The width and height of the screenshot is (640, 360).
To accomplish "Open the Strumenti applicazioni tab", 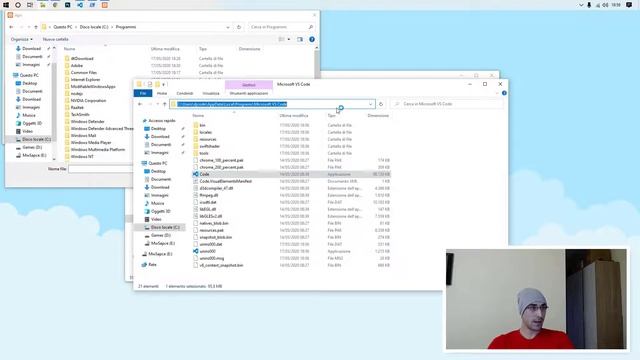I will coord(249,93).
